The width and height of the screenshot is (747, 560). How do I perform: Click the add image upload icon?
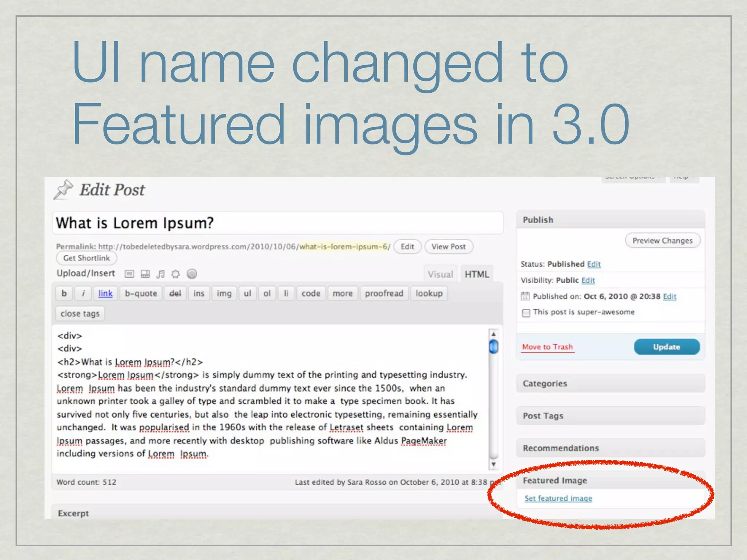tap(129, 274)
